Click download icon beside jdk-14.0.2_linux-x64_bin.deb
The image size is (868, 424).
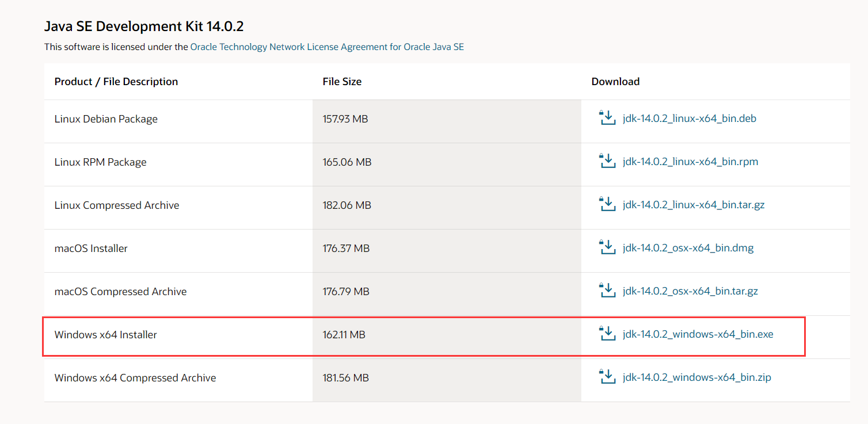[607, 118]
